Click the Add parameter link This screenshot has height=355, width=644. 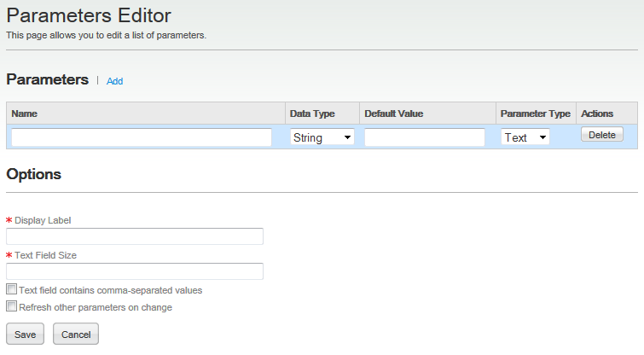click(x=114, y=81)
